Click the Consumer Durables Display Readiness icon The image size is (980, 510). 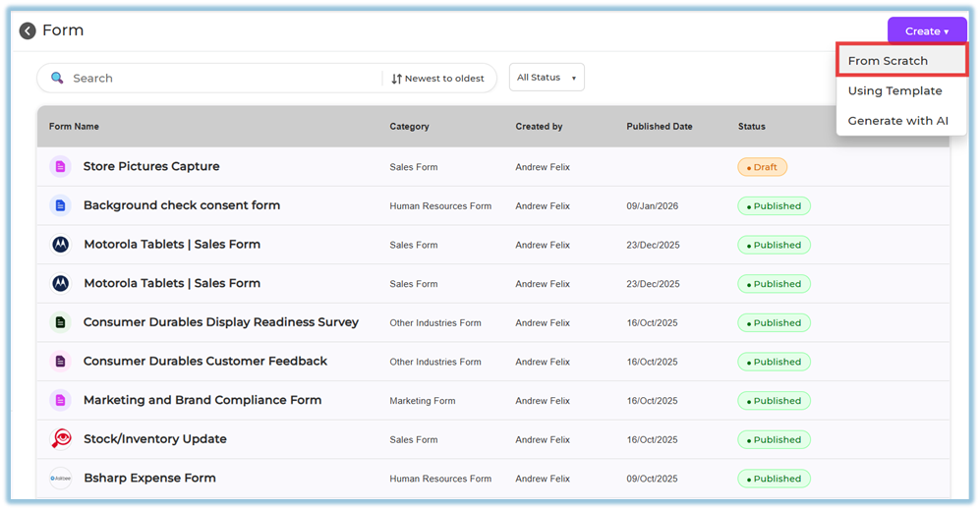60,322
